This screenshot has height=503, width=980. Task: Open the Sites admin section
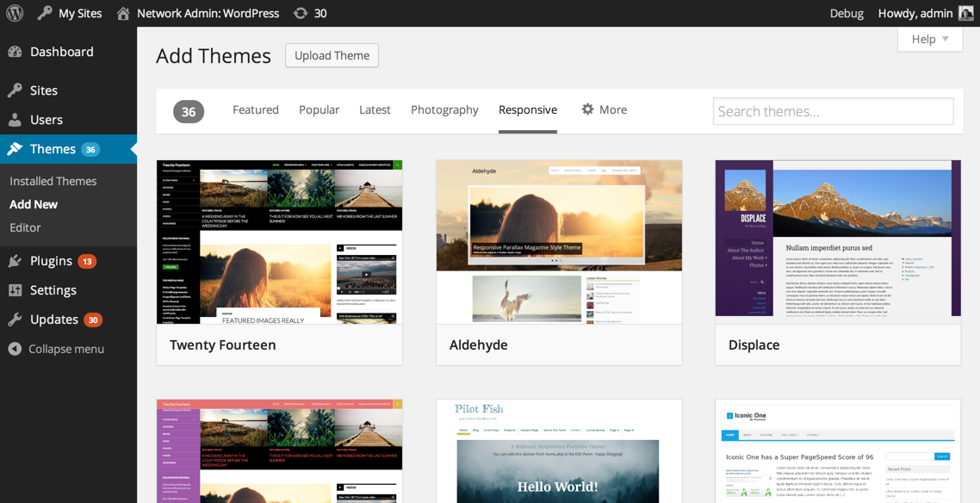click(43, 90)
